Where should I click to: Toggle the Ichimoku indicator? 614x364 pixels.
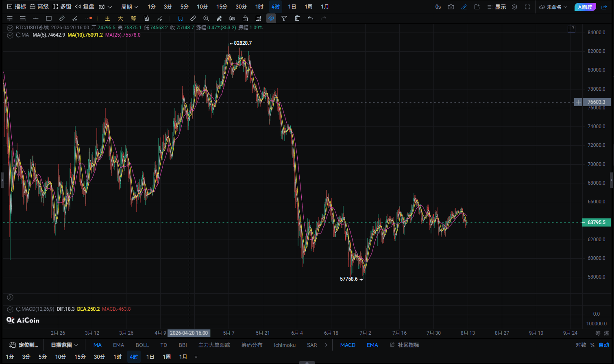(285, 345)
